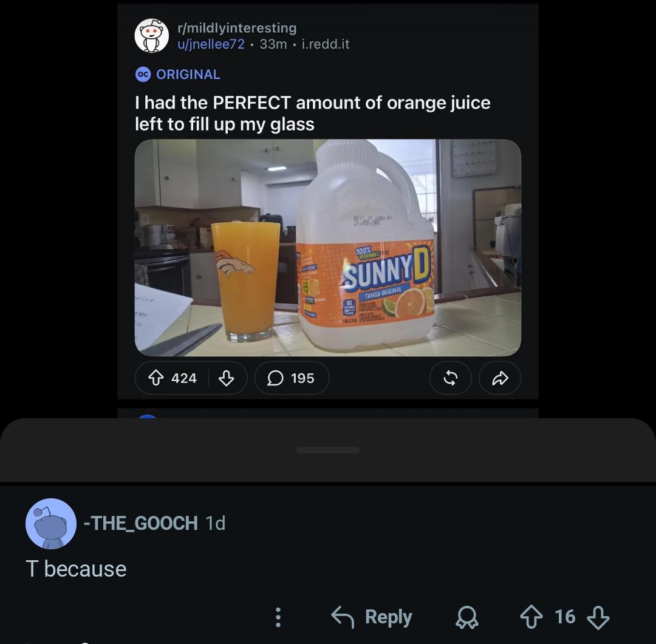This screenshot has height=644, width=656.
Task: Downvote the 'T because' comment
Action: point(598,617)
